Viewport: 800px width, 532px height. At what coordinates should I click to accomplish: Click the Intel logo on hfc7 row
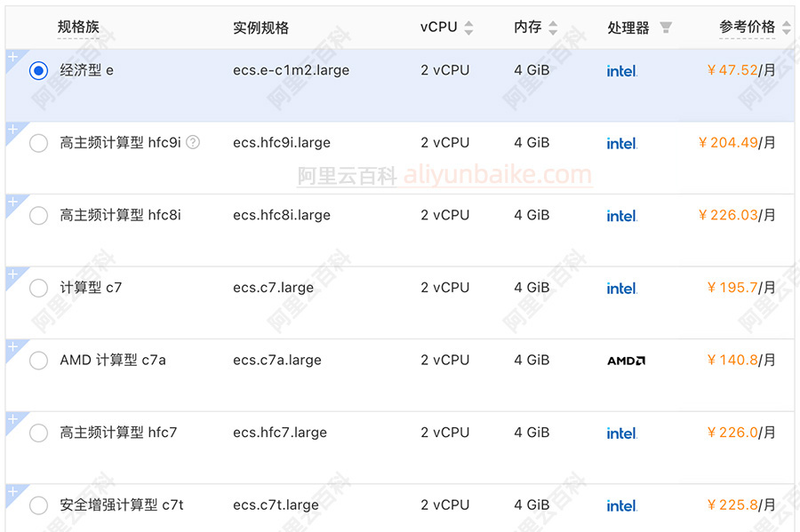point(620,433)
